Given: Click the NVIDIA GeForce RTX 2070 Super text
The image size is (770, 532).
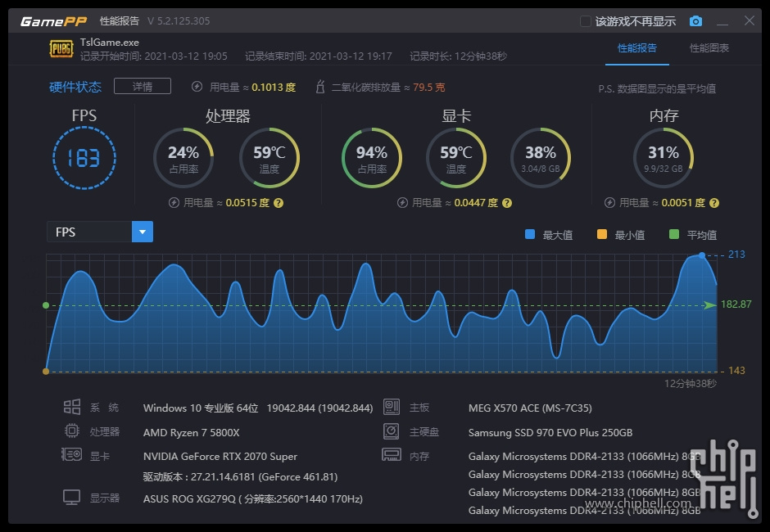Looking at the screenshot, I should (x=220, y=457).
